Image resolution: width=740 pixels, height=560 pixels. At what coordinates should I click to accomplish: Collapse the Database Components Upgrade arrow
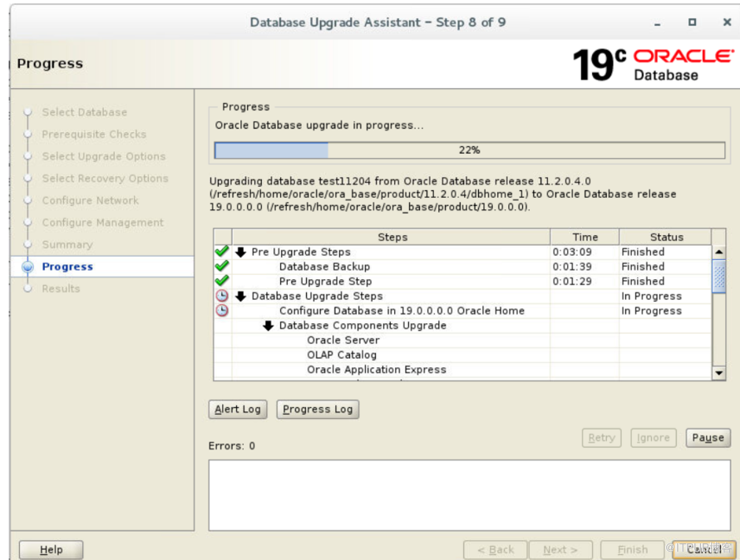tap(269, 326)
